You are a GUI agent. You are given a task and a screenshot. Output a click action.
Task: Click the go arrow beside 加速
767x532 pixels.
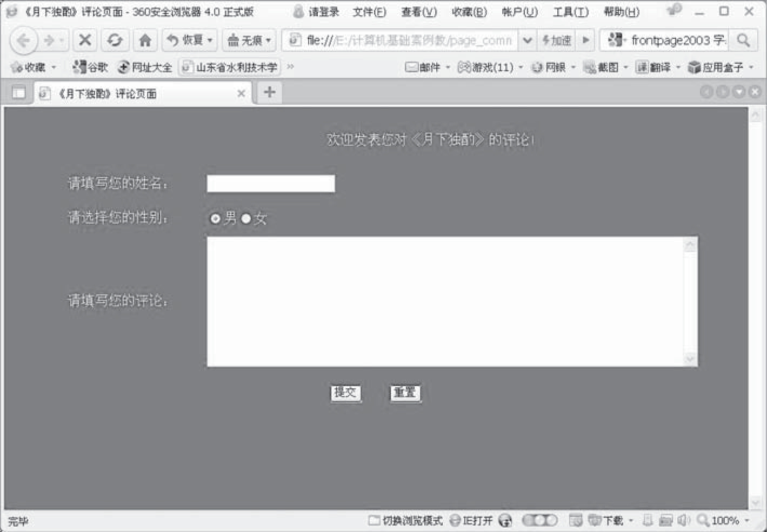[x=585, y=40]
